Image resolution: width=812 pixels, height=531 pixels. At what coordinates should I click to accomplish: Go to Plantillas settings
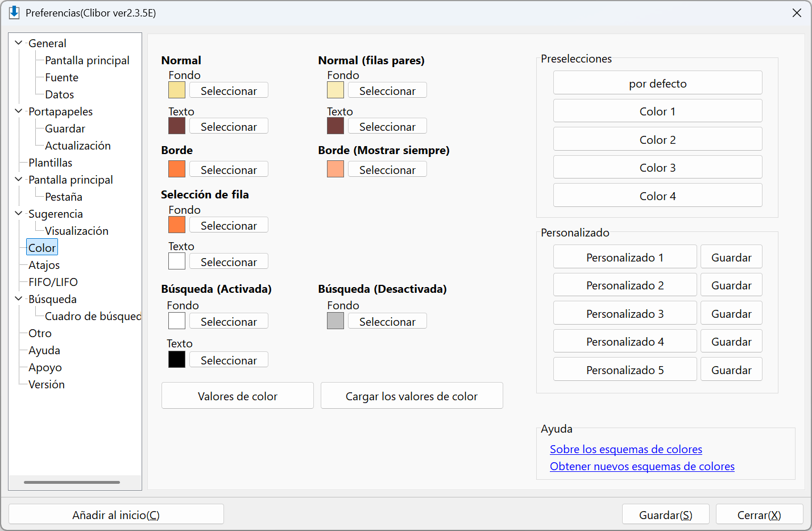pos(50,163)
